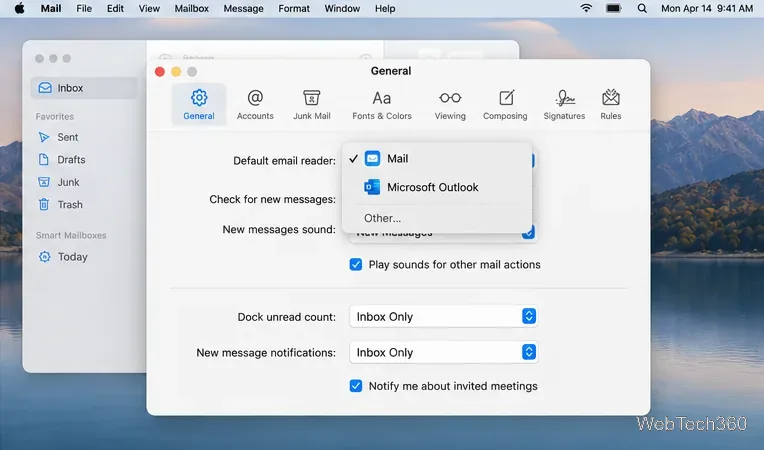
Task: Open the Apple menu
Action: (x=19, y=8)
